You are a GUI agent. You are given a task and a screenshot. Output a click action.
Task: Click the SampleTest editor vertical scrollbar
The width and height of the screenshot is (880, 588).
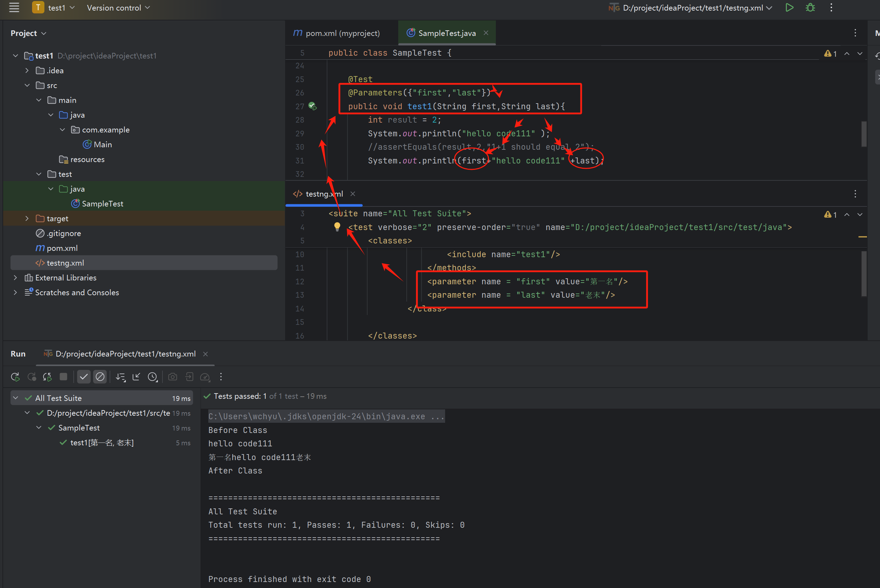coord(864,134)
